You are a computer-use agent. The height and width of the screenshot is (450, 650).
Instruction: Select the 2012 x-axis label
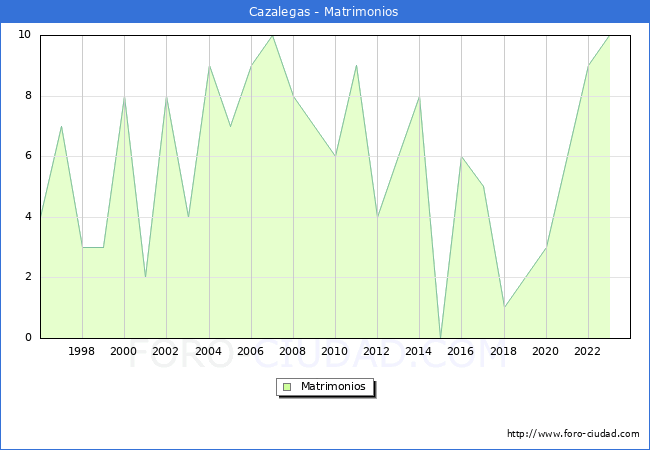(377, 352)
